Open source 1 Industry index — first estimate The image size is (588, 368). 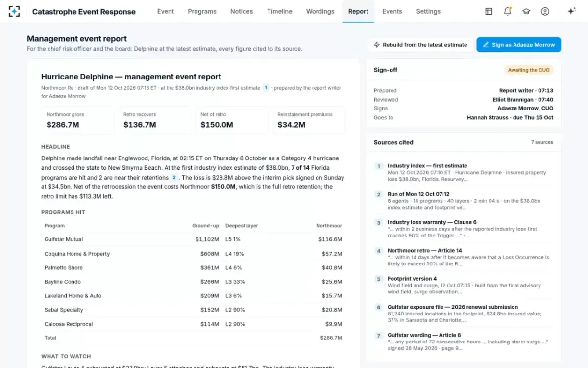(x=464, y=172)
